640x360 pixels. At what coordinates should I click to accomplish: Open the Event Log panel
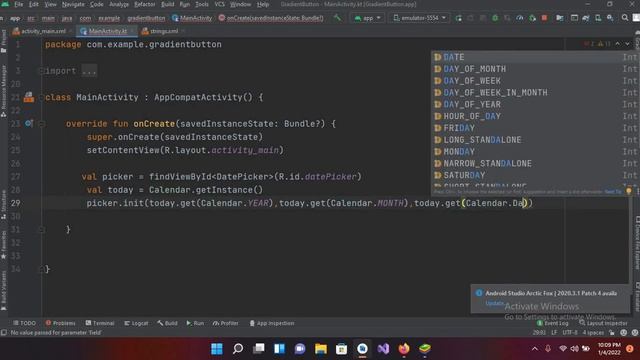click(553, 323)
